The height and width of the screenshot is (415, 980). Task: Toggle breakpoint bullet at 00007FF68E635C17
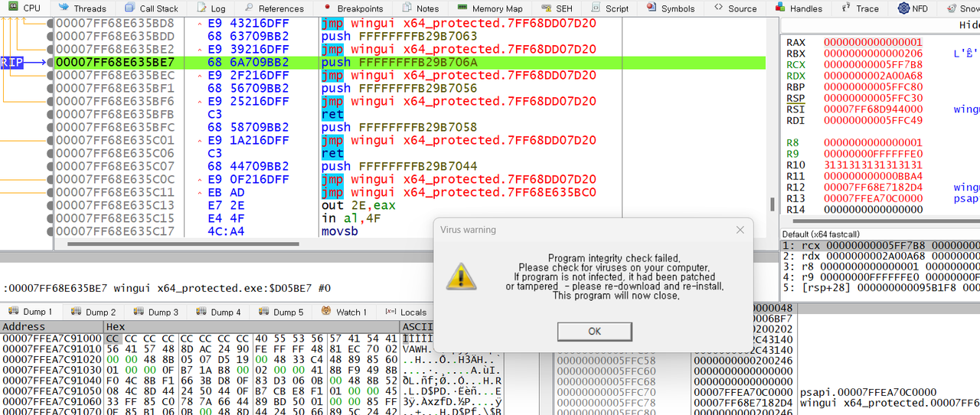[x=50, y=231]
